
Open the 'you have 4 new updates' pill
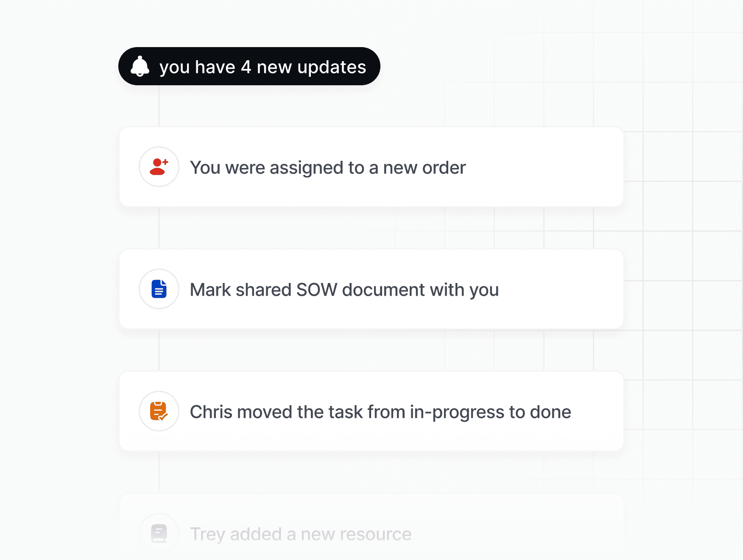point(249,66)
